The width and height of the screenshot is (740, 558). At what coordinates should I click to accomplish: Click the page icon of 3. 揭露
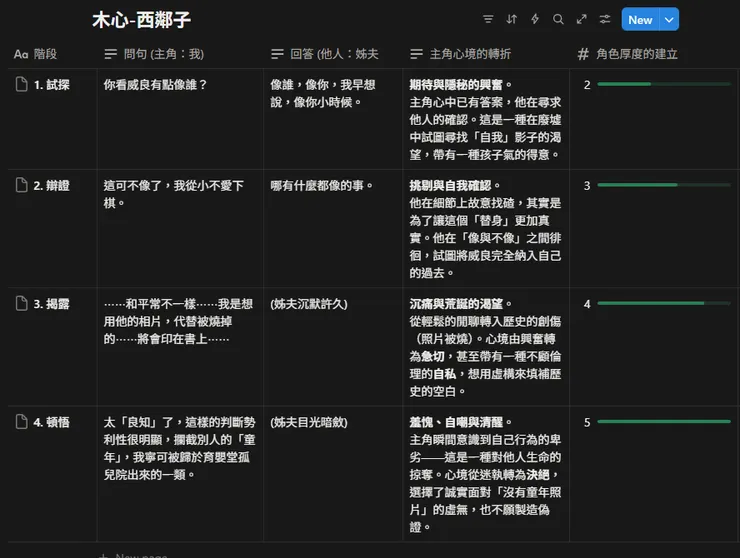[x=21, y=304]
